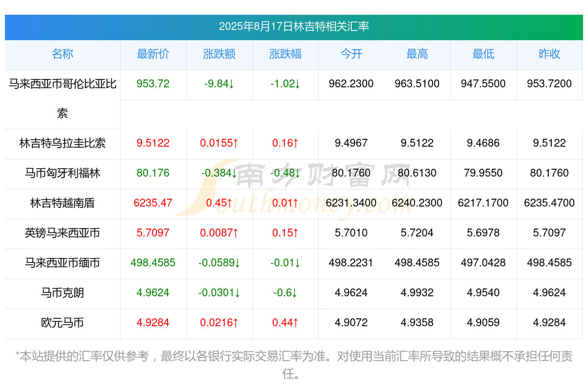588x389 pixels.
Task: Click change amount 0.0216↑
Action: tap(219, 323)
